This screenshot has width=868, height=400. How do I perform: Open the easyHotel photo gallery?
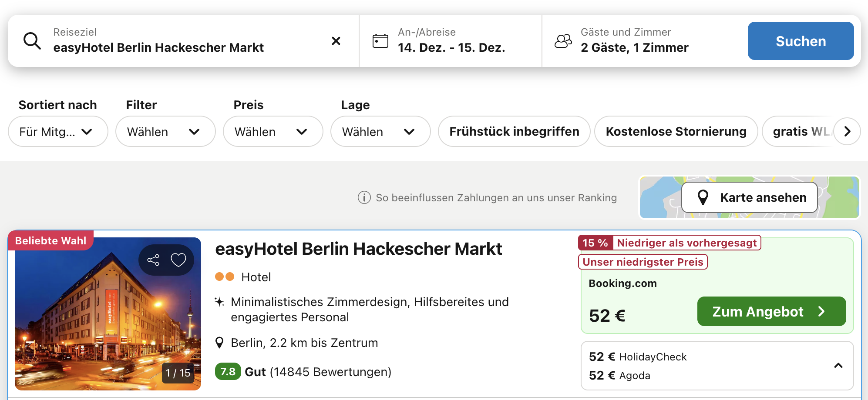(108, 313)
